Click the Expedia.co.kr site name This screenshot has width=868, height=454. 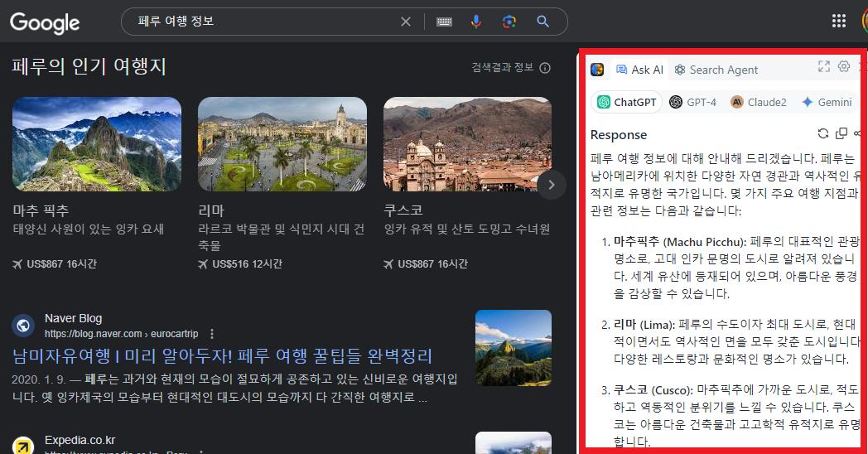(x=80, y=440)
